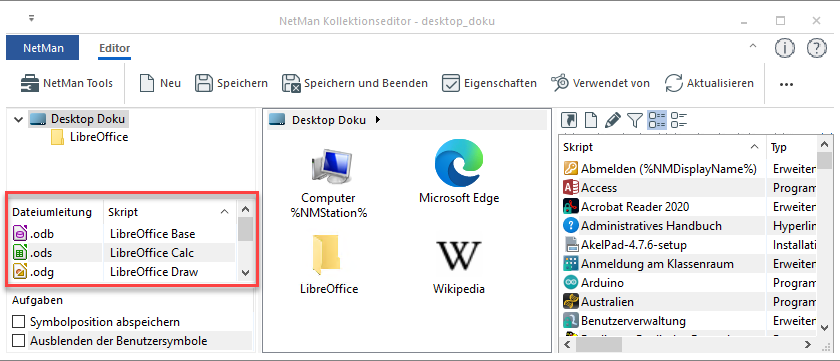Open the toolbar overflow three-dots menu
This screenshot has width=840, height=361.
pyautogui.click(x=786, y=84)
